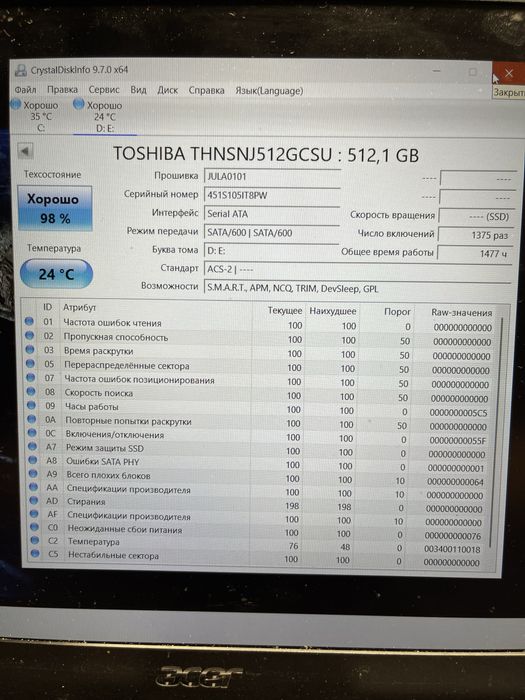Click status dot for A9 Всего плохих блоков
The height and width of the screenshot is (700, 525).
[x=33, y=474]
